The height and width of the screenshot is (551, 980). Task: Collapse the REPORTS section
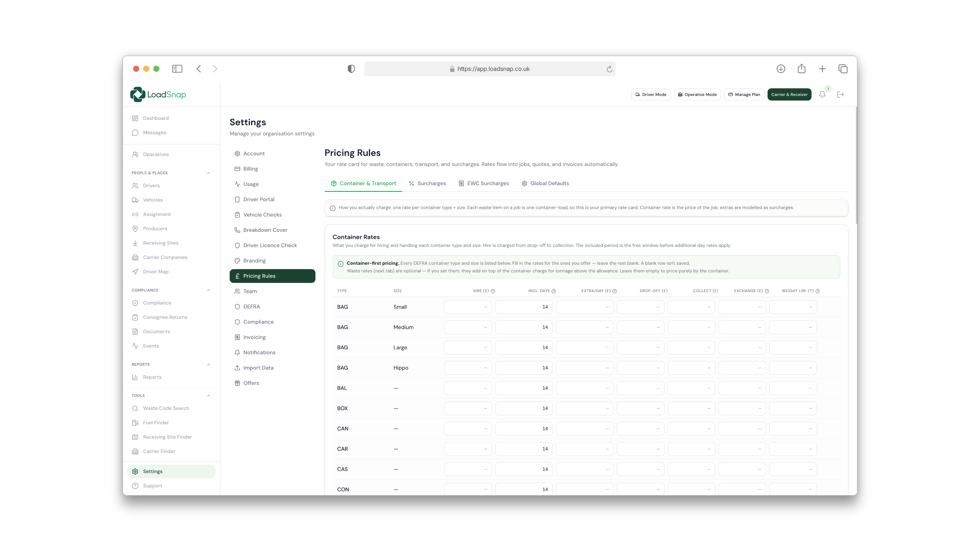click(x=209, y=364)
